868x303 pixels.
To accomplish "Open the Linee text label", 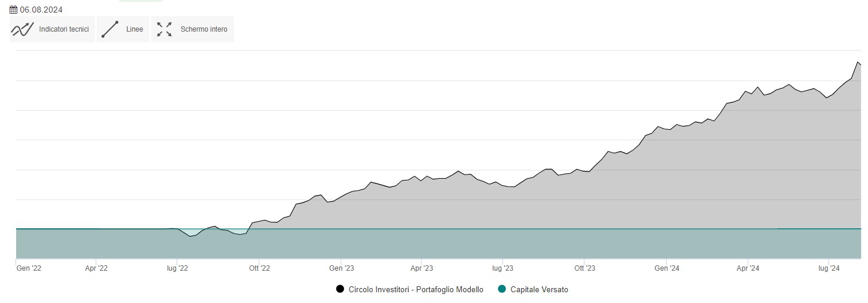I will 134,29.
